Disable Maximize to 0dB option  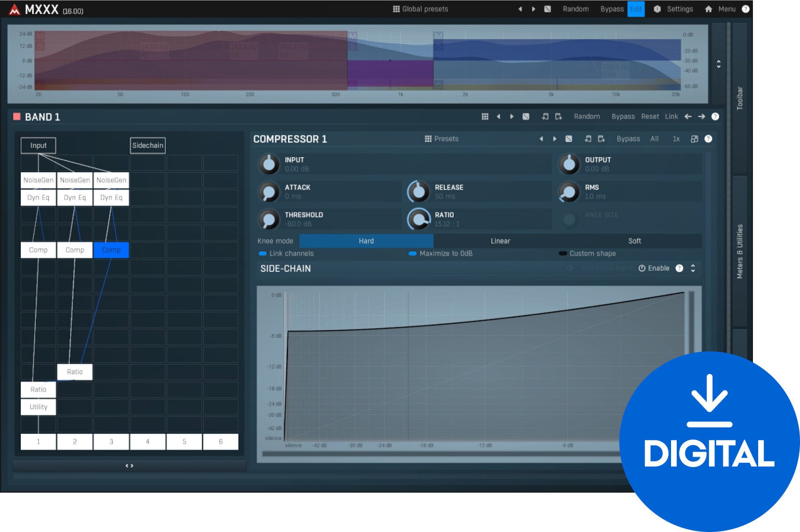[413, 253]
